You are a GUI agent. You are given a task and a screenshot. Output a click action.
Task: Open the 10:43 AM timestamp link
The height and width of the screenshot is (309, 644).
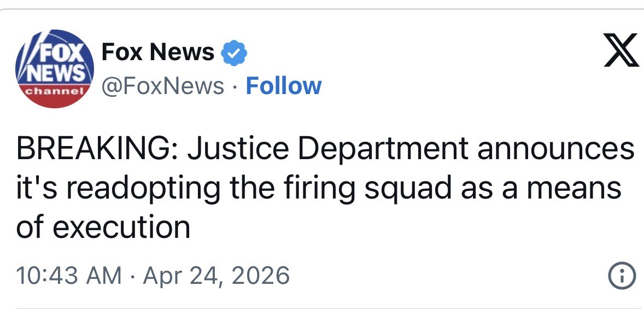pos(69,275)
